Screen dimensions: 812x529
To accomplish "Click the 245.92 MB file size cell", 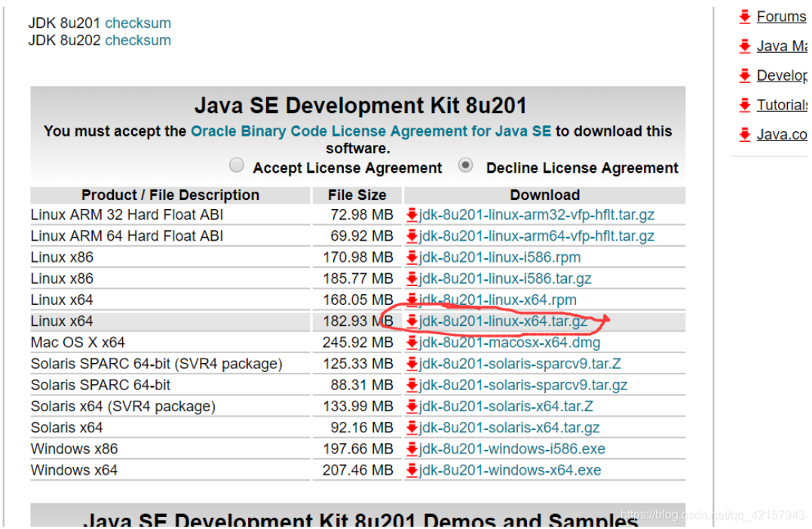I will click(x=358, y=342).
